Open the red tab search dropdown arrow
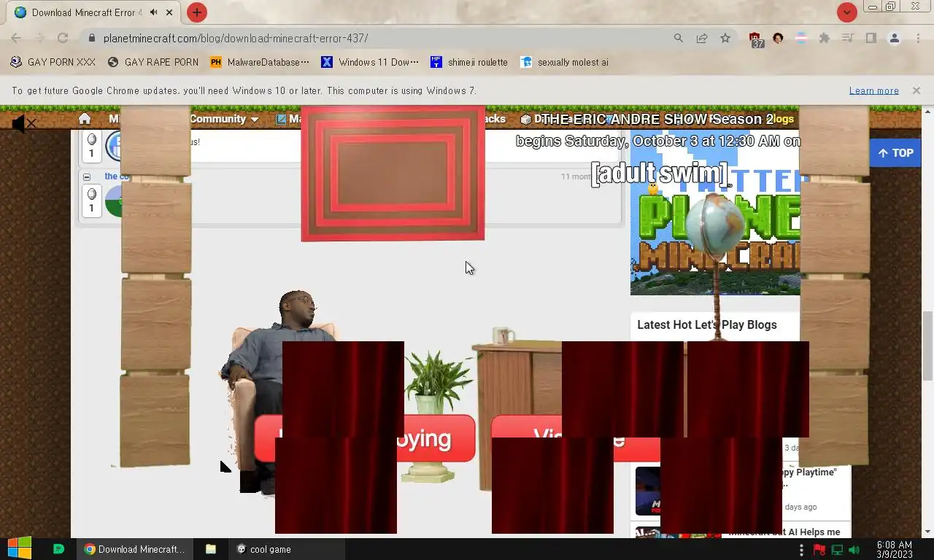 (x=846, y=12)
